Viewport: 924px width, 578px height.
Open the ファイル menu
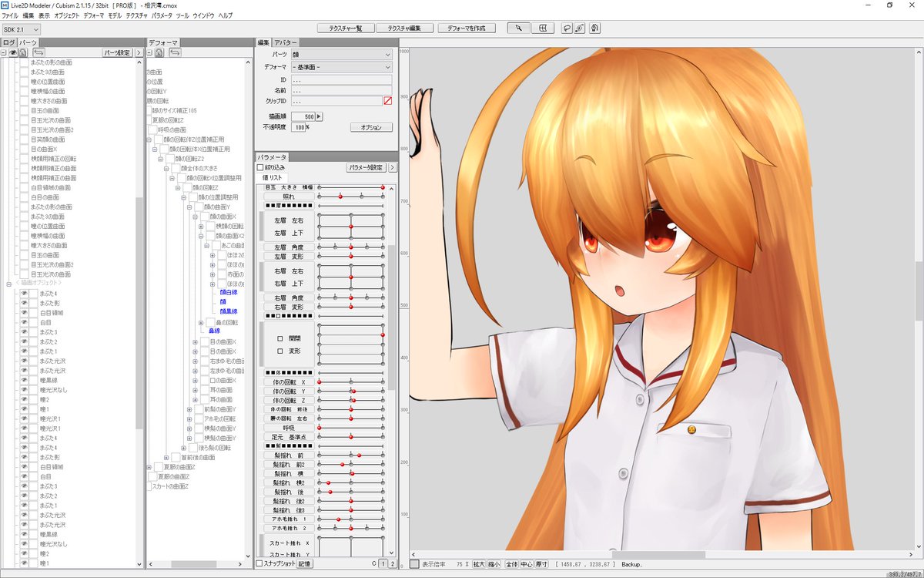11,15
